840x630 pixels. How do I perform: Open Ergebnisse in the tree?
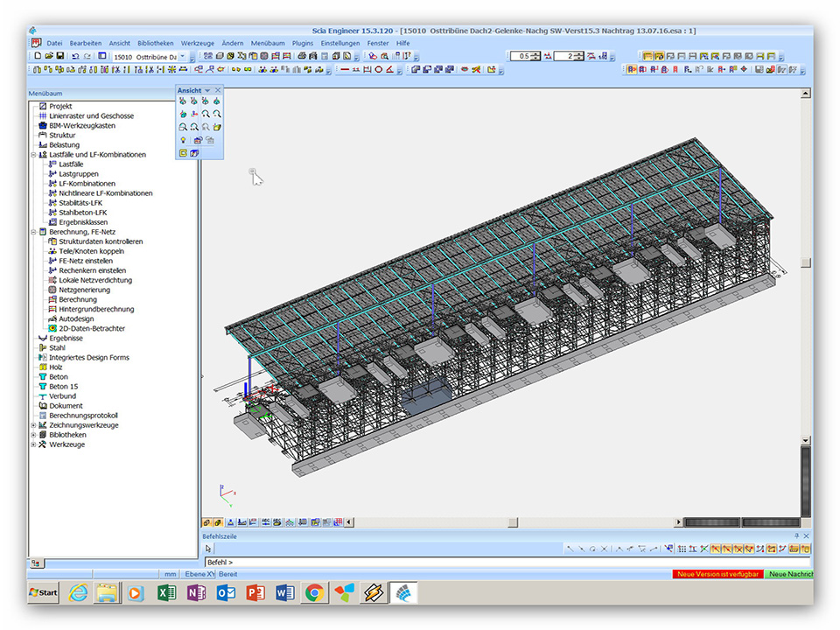[66, 338]
